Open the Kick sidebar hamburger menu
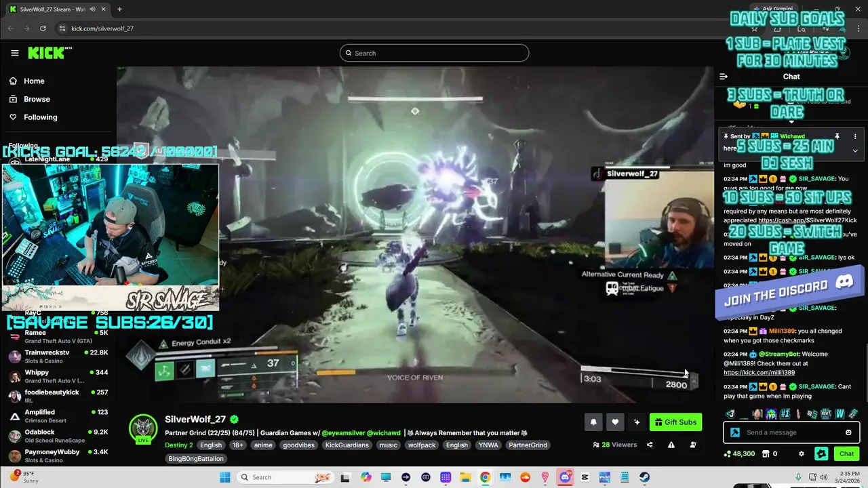Screen dimensions: 868x488 [14, 53]
